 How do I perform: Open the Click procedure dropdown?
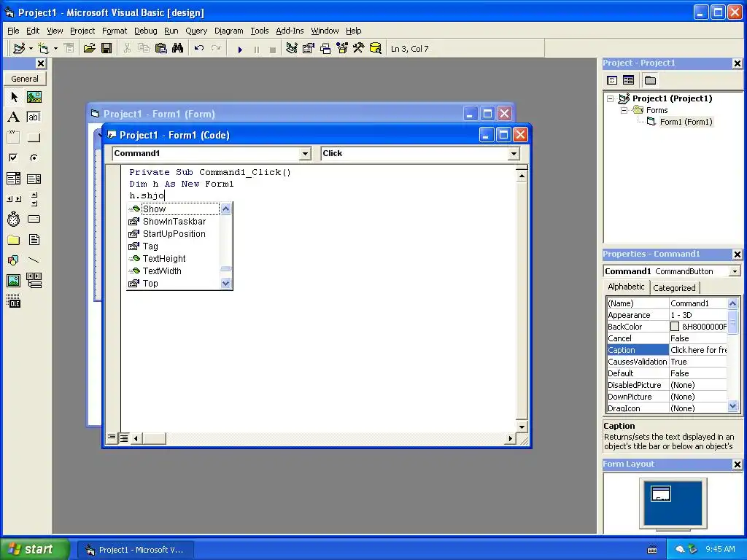click(x=513, y=153)
